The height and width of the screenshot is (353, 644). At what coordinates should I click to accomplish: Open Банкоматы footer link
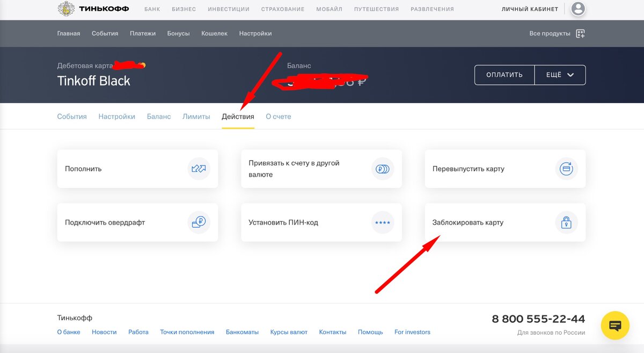[x=243, y=332]
